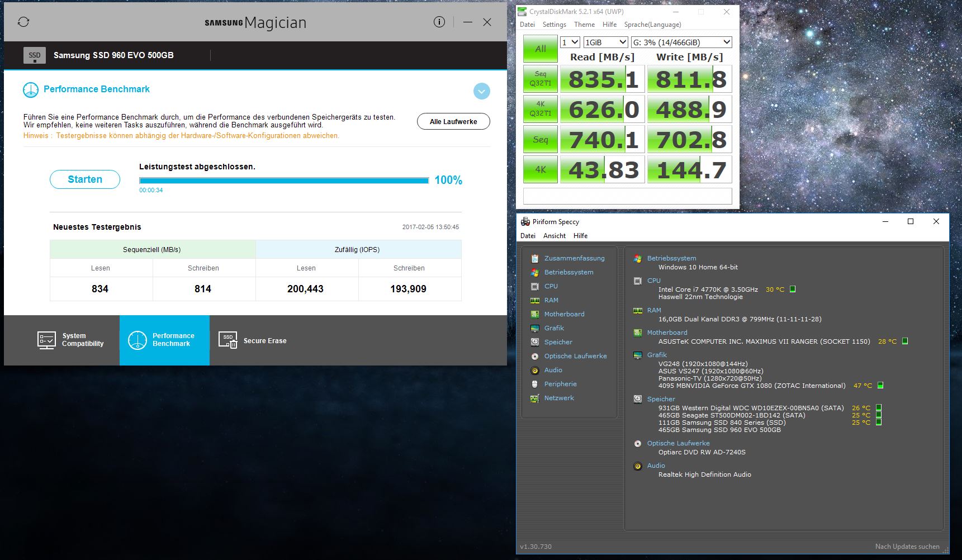Select Netzwerk in Speccy sidebar
The image size is (962, 560).
[x=559, y=398]
